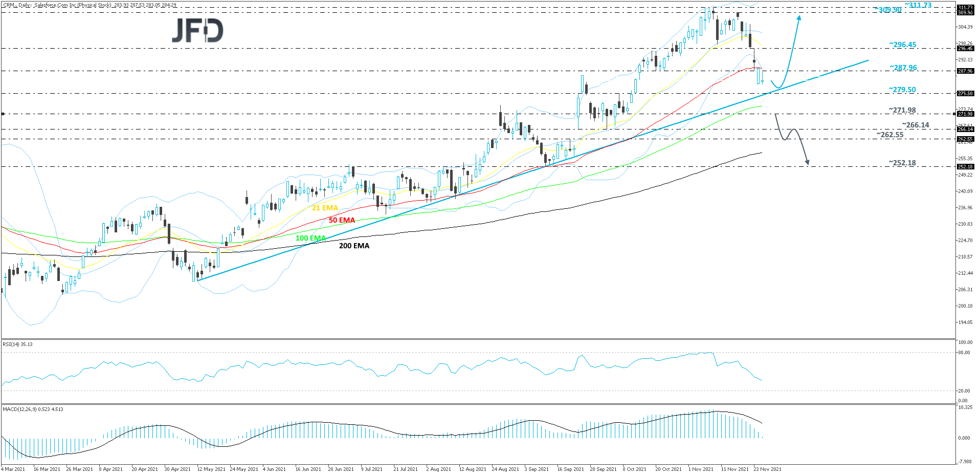
Task: Select the ~296.45 blue level label
Action: [903, 45]
